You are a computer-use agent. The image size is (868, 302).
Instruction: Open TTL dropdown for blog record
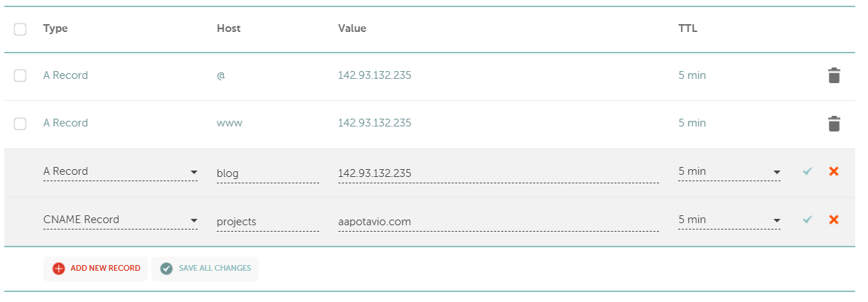pos(729,172)
